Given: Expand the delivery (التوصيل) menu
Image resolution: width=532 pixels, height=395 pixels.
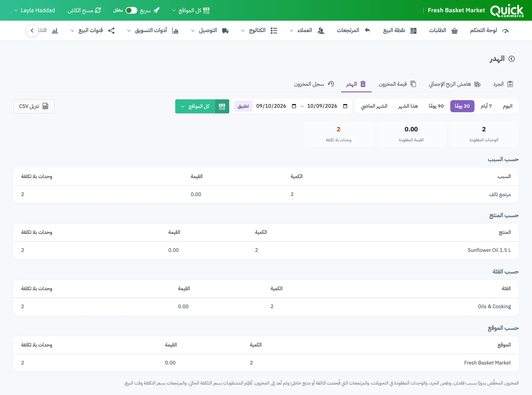Looking at the screenshot, I should pos(210,31).
